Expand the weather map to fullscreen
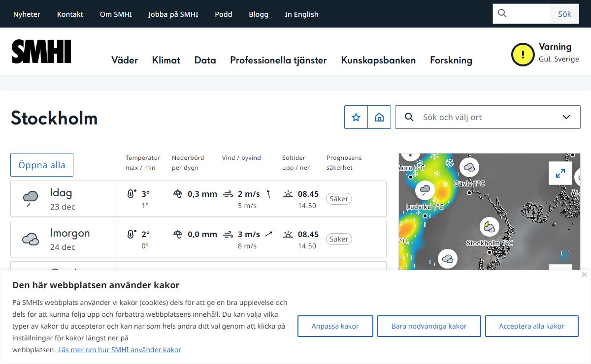 click(x=560, y=173)
